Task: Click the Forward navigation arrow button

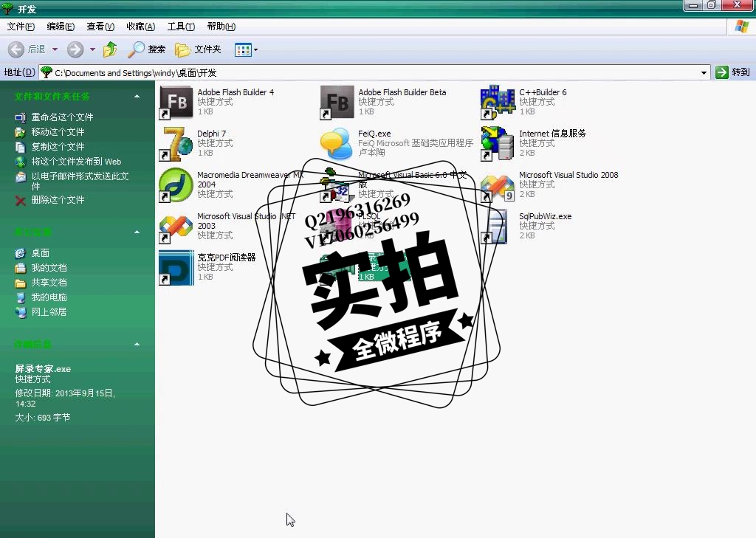Action: coord(75,49)
